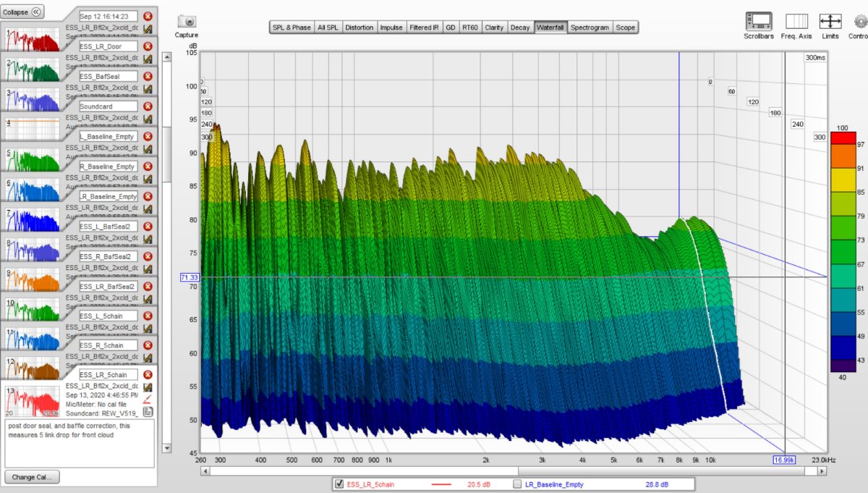868x493 pixels.
Task: Switch to the Spectrogram tab
Action: (589, 28)
